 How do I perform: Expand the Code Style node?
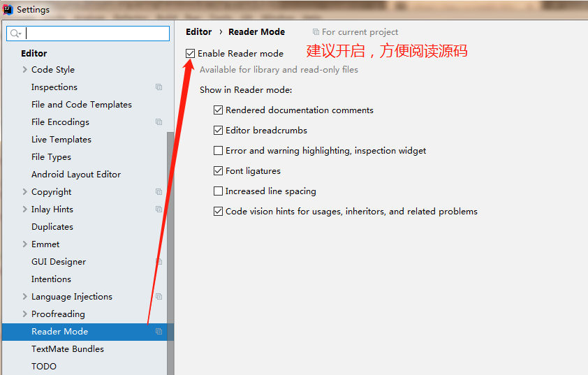(x=24, y=69)
